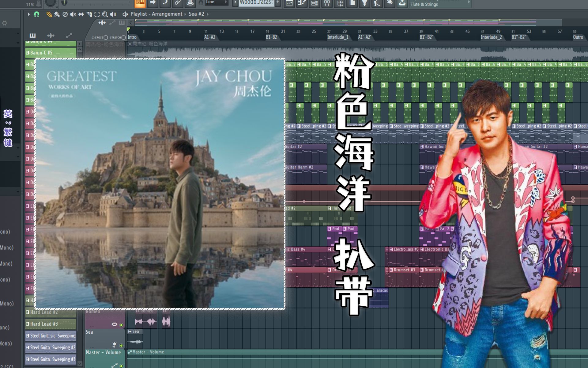The width and height of the screenshot is (588, 368).
Task: Add a new pattern with plus button
Action: coord(278,3)
